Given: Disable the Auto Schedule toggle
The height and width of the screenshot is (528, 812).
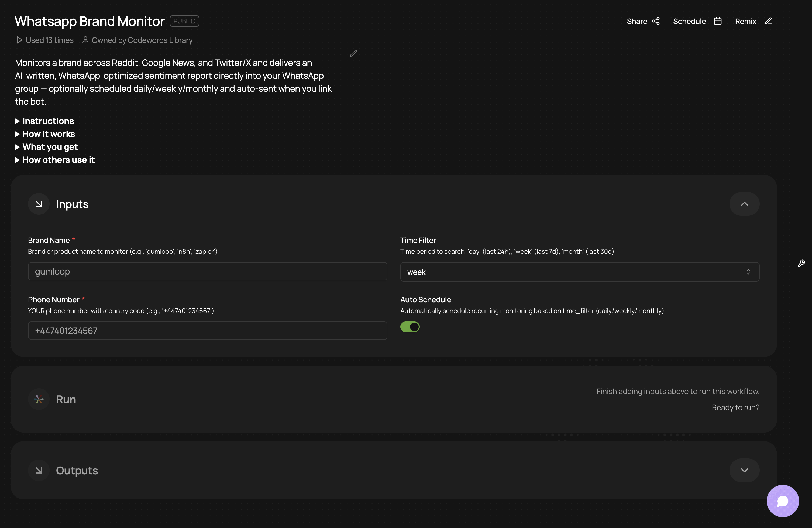Looking at the screenshot, I should (410, 327).
